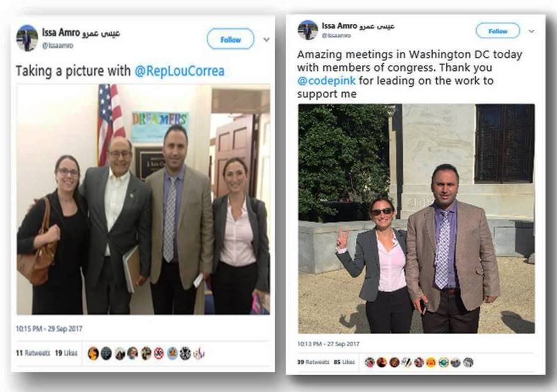The image size is (557, 392).
Task: Expand the right tweet's chevron options menu
Action: (x=531, y=31)
